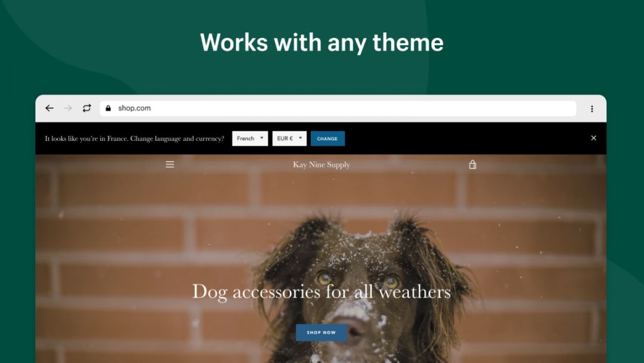This screenshot has width=644, height=363.
Task: Open the shopping bag cart
Action: click(473, 164)
